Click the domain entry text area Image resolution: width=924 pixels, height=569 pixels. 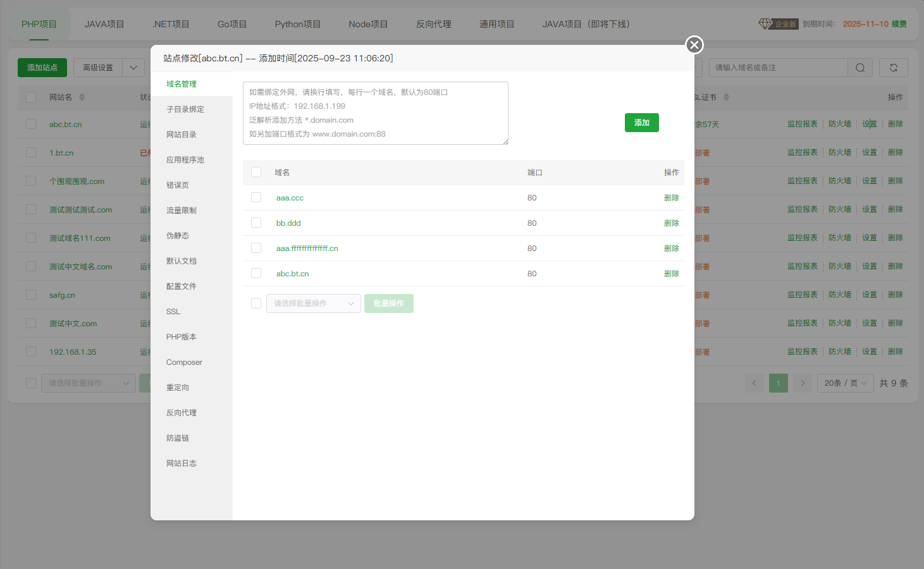pyautogui.click(x=375, y=113)
